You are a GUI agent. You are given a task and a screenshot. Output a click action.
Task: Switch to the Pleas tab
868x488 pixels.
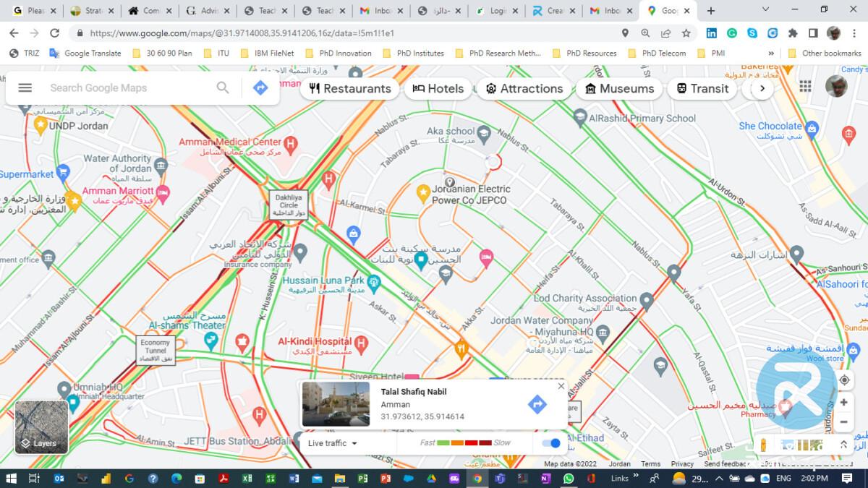point(33,11)
